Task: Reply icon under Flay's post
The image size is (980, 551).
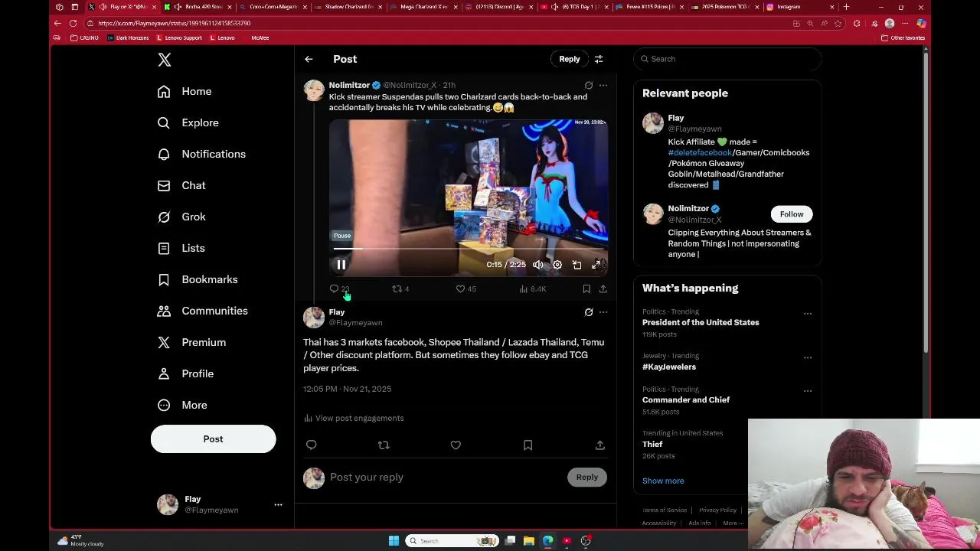Action: pyautogui.click(x=311, y=445)
